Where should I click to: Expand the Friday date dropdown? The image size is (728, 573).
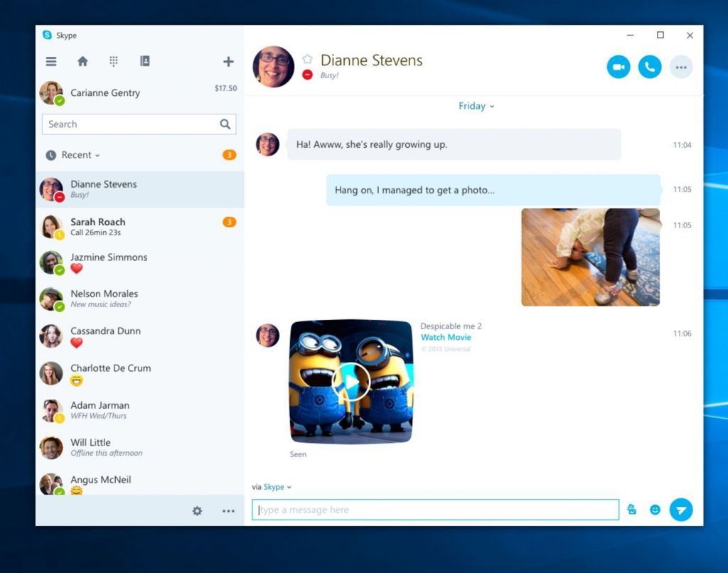tap(476, 106)
